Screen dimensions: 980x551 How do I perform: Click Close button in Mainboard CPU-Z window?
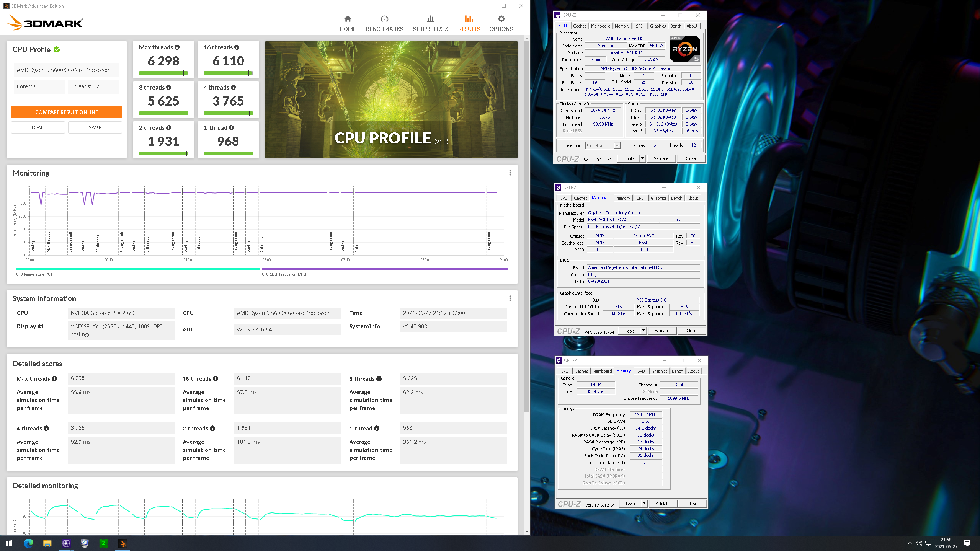[691, 331]
